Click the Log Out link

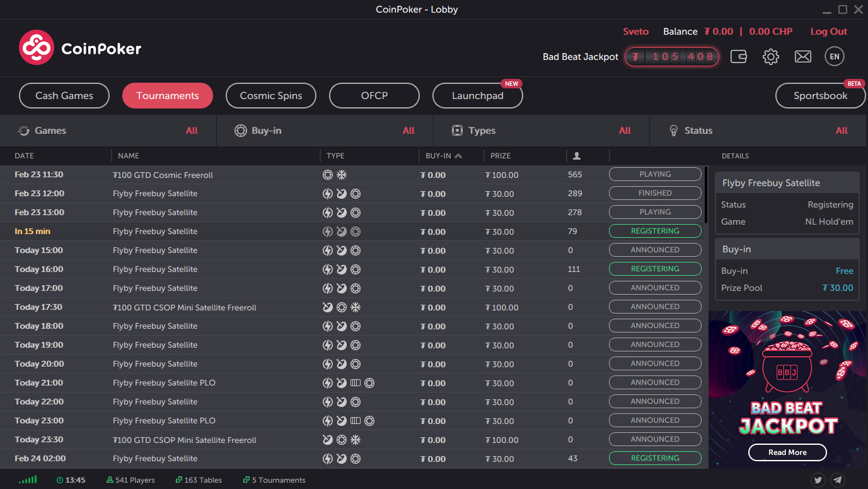828,32
